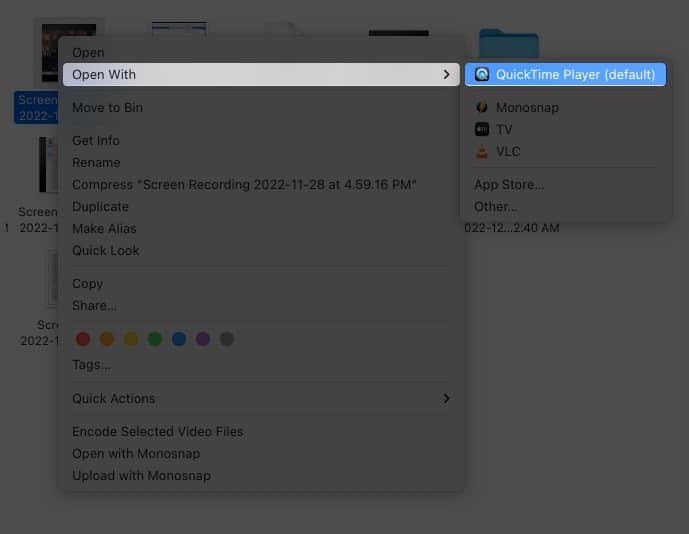Choose Move to Bin

tap(261, 108)
